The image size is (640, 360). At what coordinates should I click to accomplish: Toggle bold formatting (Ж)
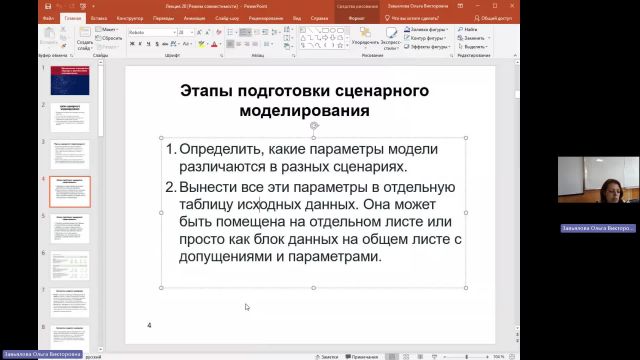[x=132, y=44]
